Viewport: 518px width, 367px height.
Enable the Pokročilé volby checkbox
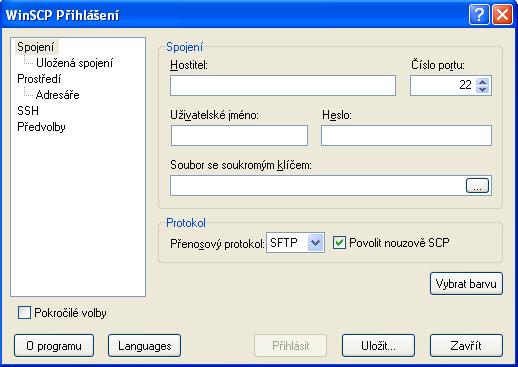[24, 313]
